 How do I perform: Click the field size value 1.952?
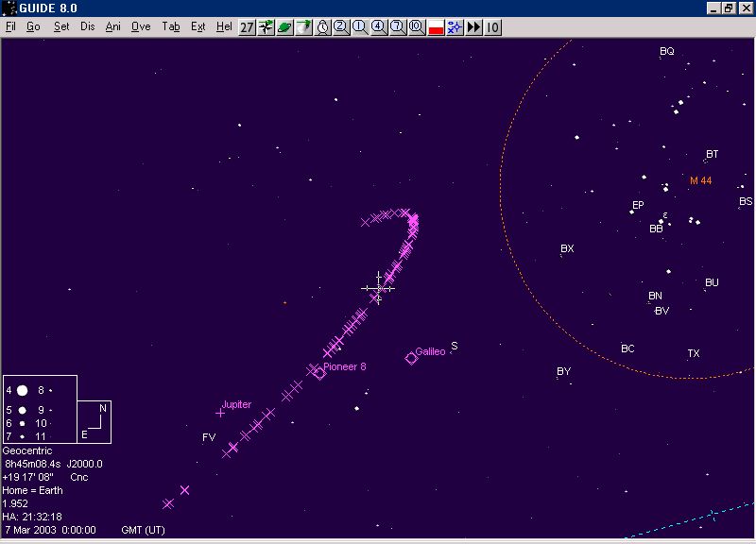[x=15, y=503]
